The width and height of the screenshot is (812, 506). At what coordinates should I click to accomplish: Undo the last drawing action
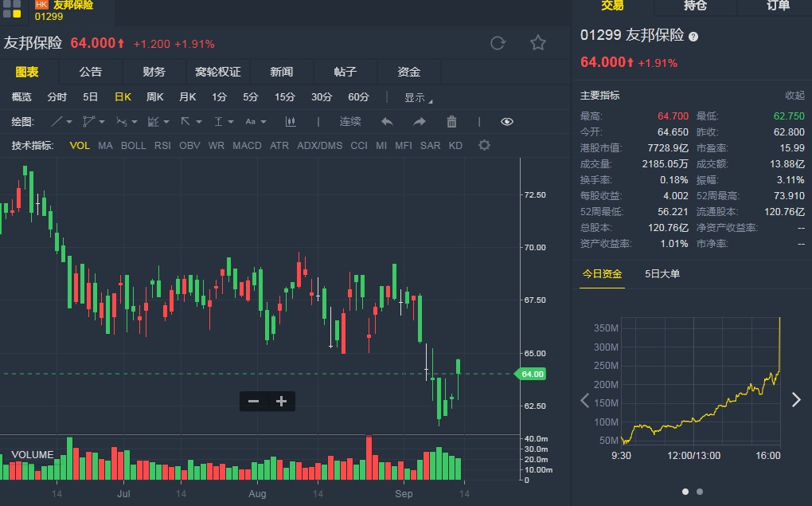[387, 122]
